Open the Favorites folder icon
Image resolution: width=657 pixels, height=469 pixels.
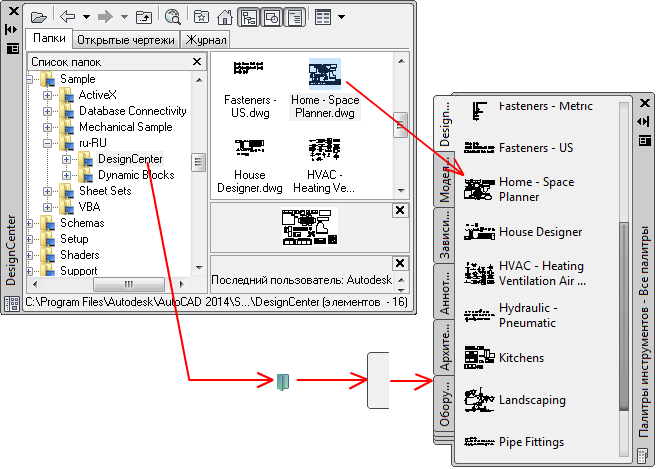point(202,17)
